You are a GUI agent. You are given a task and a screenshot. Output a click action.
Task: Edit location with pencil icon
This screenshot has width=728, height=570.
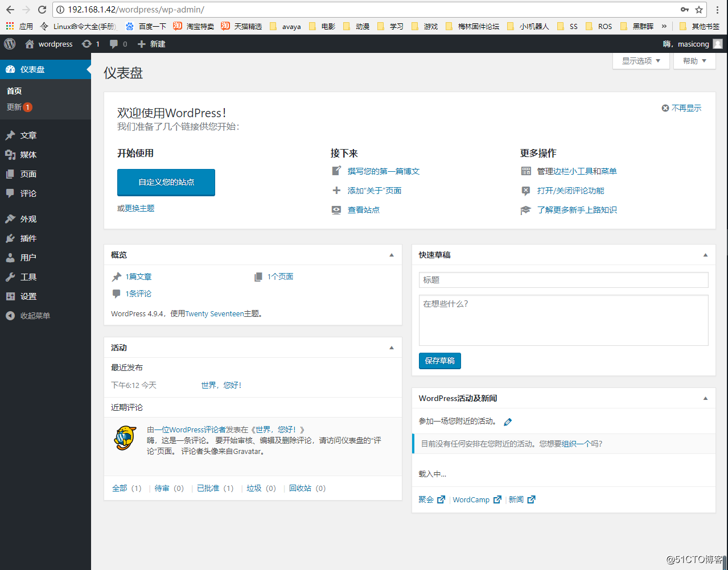(x=508, y=422)
